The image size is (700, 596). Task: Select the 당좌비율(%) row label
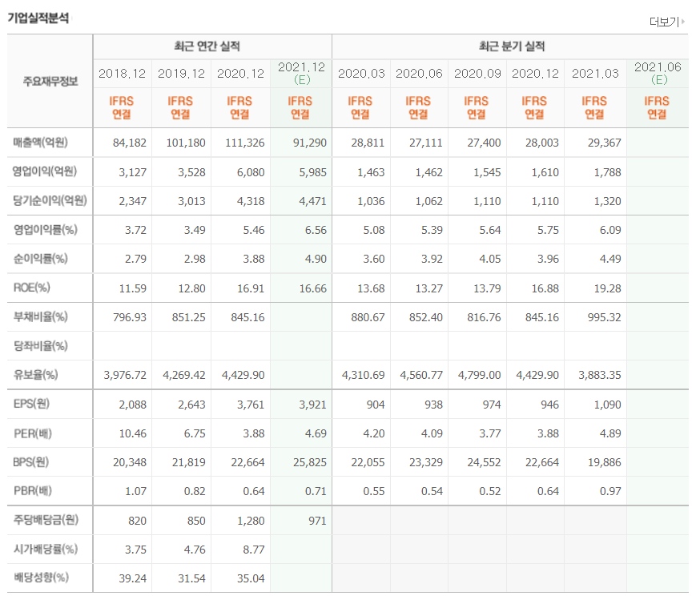pos(40,346)
